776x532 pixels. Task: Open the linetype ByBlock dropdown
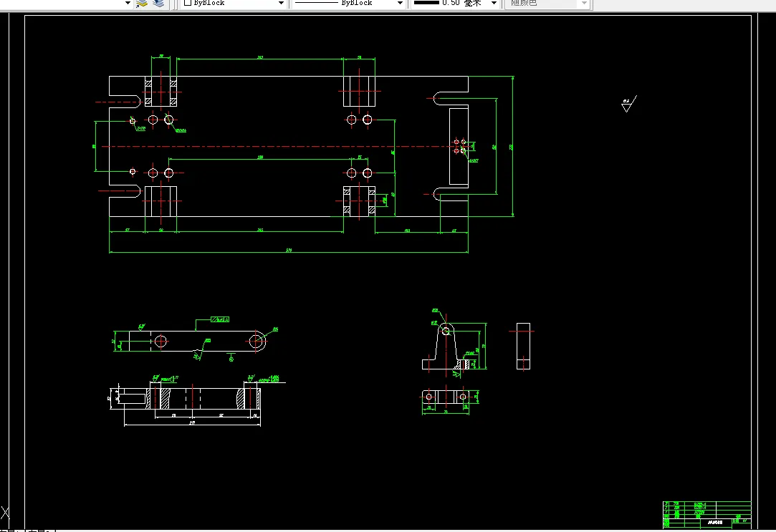coord(349,3)
